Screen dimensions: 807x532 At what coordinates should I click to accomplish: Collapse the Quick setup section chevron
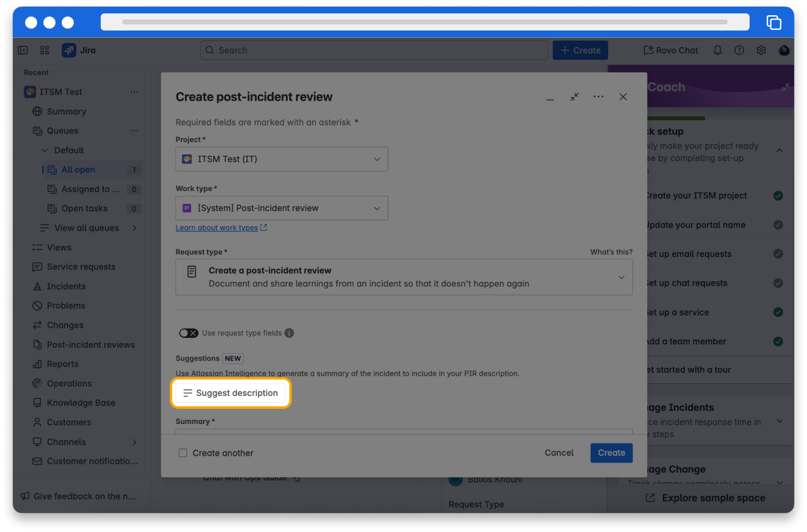780,149
